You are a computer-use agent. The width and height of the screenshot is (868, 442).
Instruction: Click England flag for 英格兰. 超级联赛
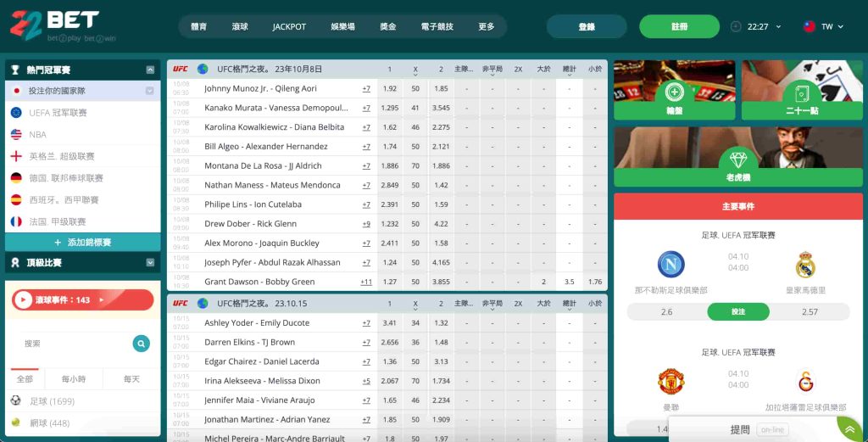[x=16, y=156]
